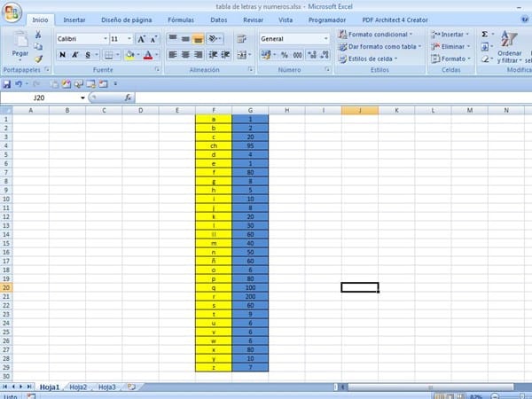
Task: Click the Office button
Action: coord(12,12)
